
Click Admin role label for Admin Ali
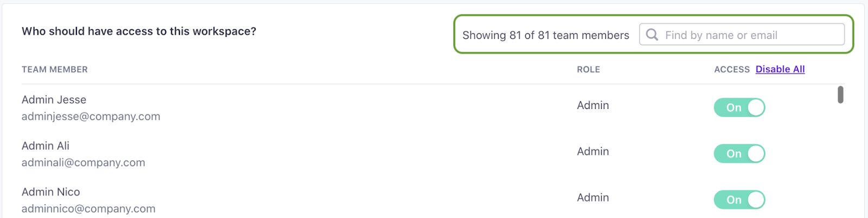coord(592,151)
